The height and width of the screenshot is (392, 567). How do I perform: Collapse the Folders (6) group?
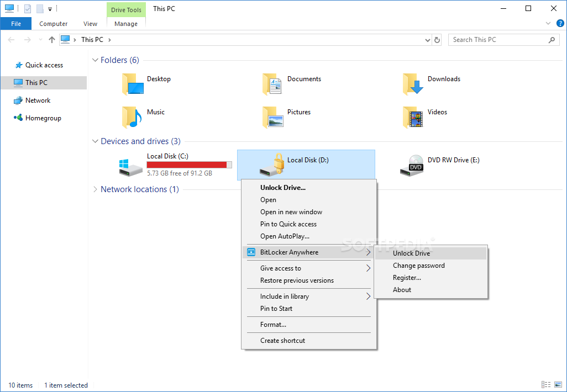[95, 60]
